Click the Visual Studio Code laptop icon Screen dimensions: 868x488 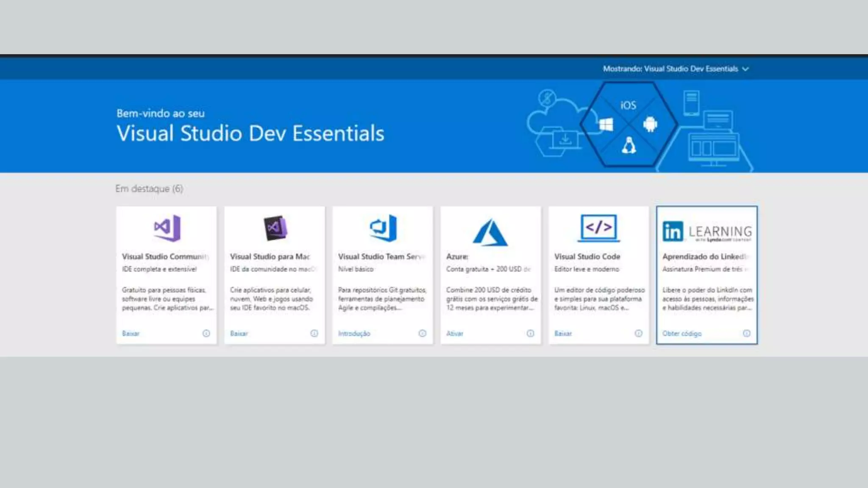click(598, 228)
